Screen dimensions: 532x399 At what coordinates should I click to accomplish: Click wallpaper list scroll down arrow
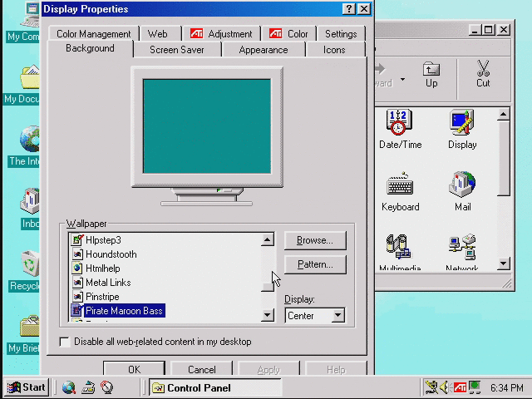point(268,315)
